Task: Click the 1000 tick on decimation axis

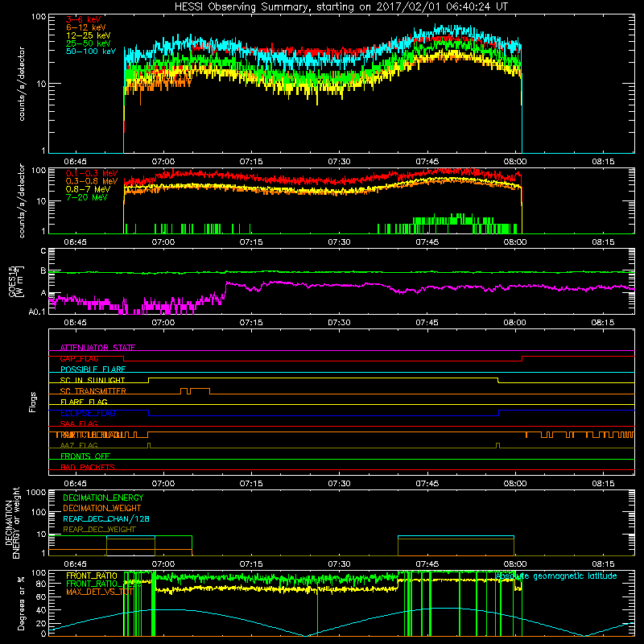Action: (36, 492)
